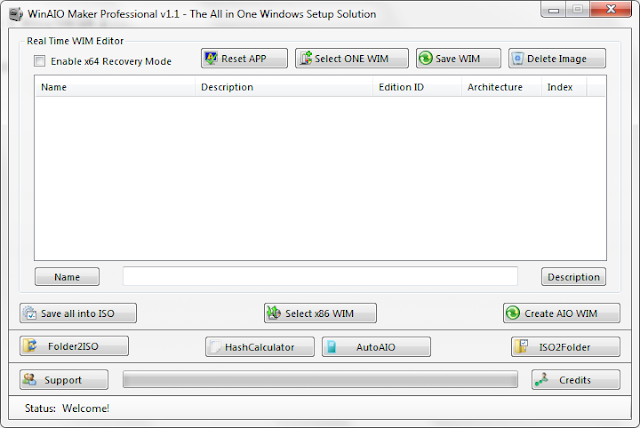Close the WinAIO Maker window
Image resolution: width=640 pixels, height=428 pixels.
(611, 9)
